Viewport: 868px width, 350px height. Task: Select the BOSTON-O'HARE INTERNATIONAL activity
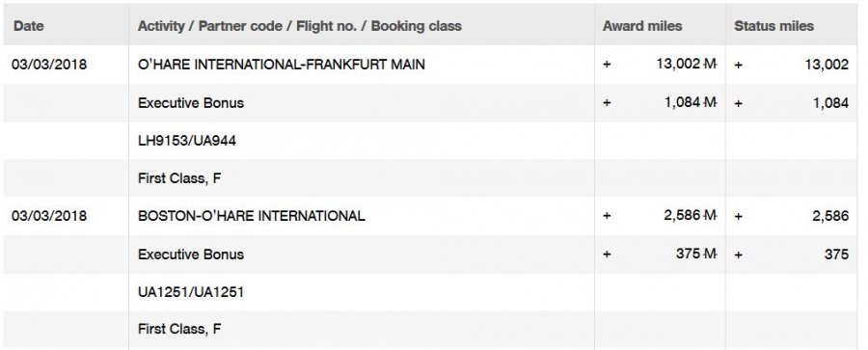[252, 215]
